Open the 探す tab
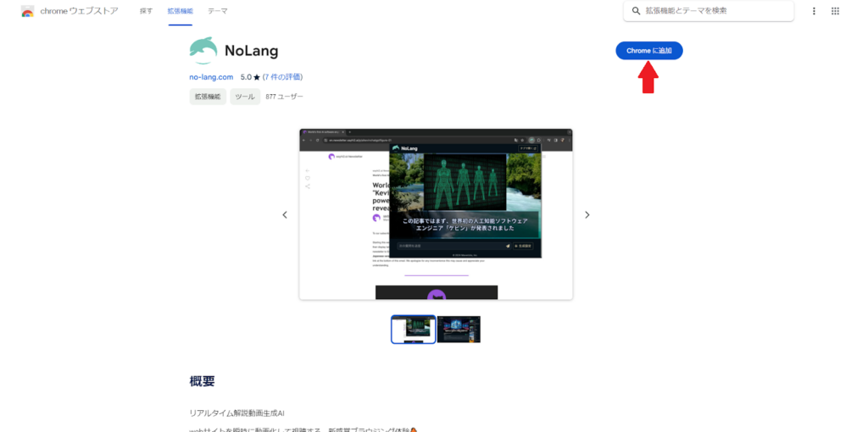This screenshot has width=868, height=432. coord(146,11)
